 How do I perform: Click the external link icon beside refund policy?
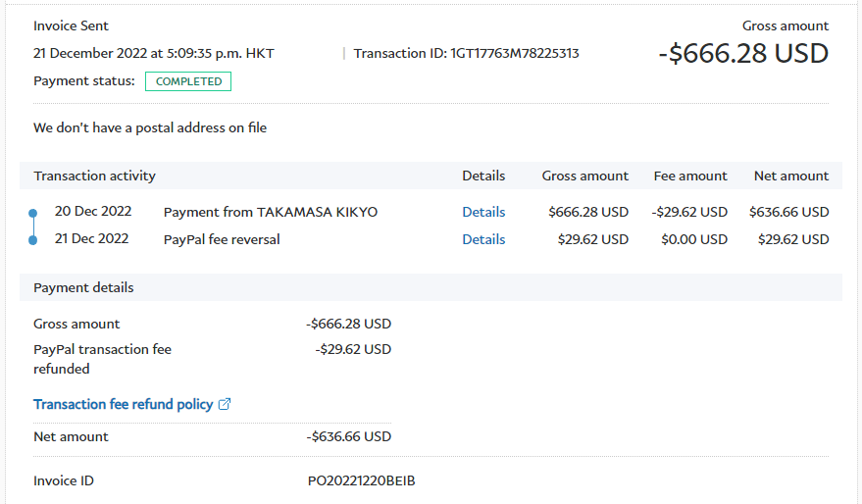[x=225, y=404]
